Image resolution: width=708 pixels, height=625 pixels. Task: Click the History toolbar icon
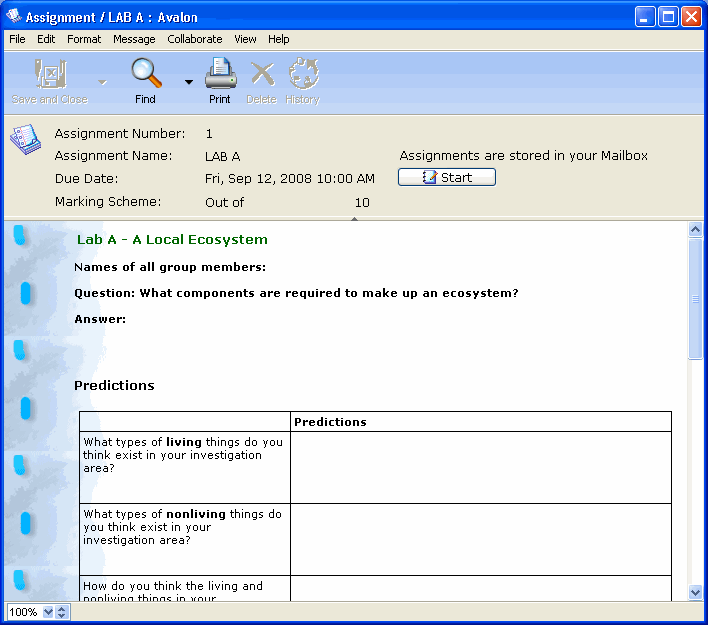pos(302,74)
